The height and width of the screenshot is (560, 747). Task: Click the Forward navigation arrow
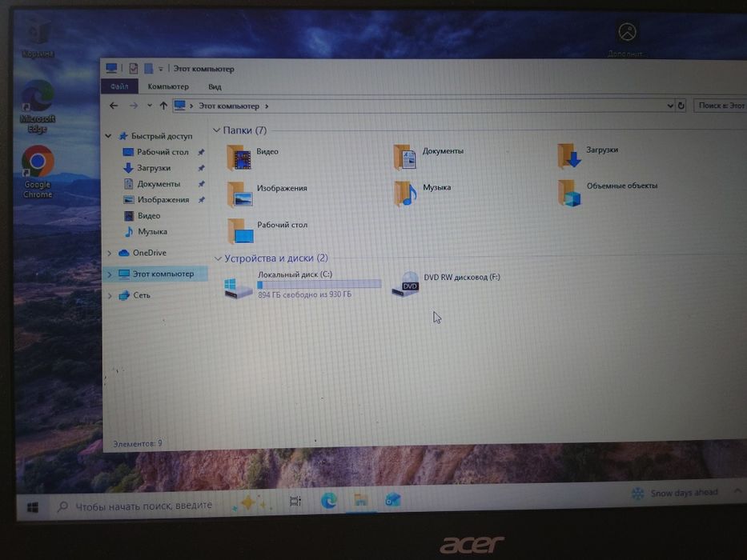tap(134, 106)
